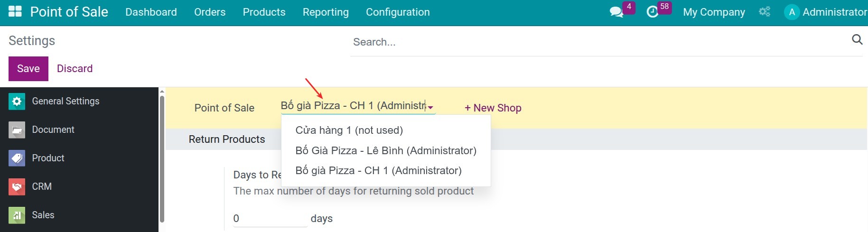The image size is (868, 232).
Task: Choose Bố Già Pizza - Lê Bình option
Action: click(386, 150)
